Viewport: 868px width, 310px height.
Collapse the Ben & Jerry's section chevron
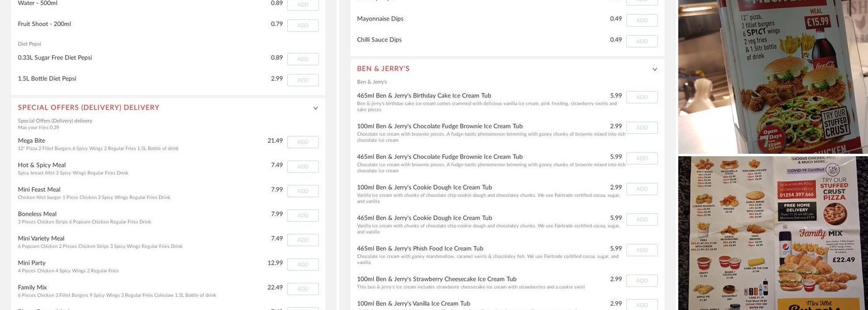655,69
